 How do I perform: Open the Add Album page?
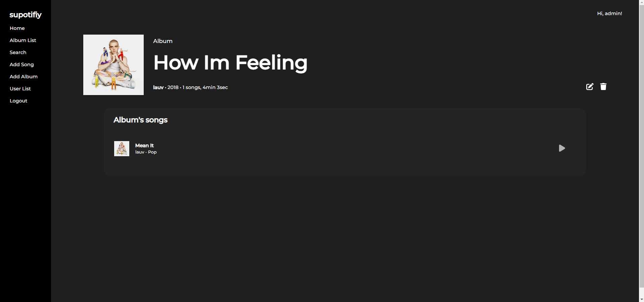click(x=24, y=76)
